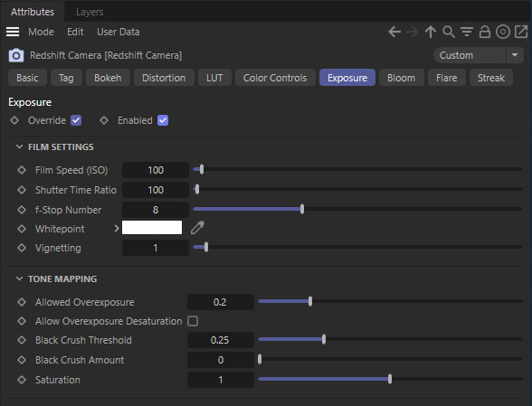The width and height of the screenshot is (532, 406).
Task: Pick whitepoint with eyedropper icon
Action: [197, 228]
